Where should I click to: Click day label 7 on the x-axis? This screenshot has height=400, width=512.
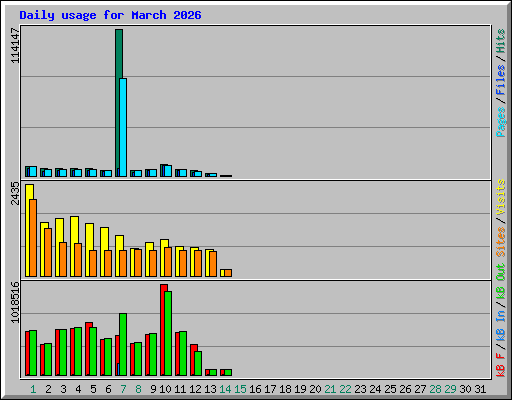tap(123, 389)
